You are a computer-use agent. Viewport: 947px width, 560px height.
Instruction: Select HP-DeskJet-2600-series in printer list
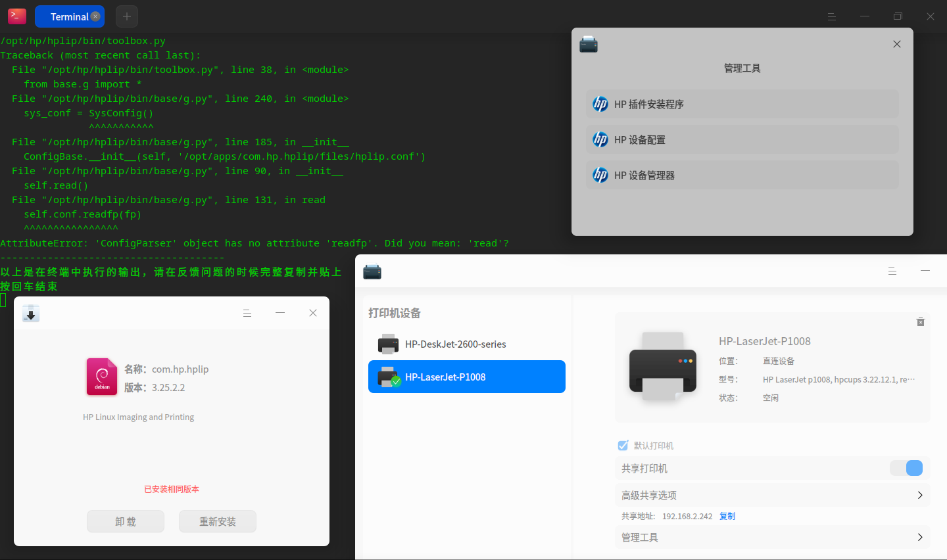point(467,344)
